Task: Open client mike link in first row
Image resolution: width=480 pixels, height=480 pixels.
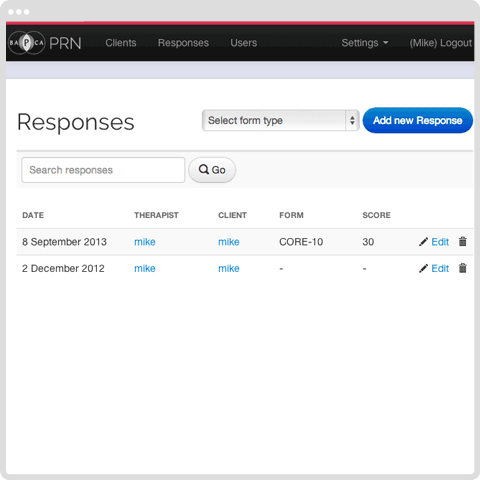Action: (229, 242)
